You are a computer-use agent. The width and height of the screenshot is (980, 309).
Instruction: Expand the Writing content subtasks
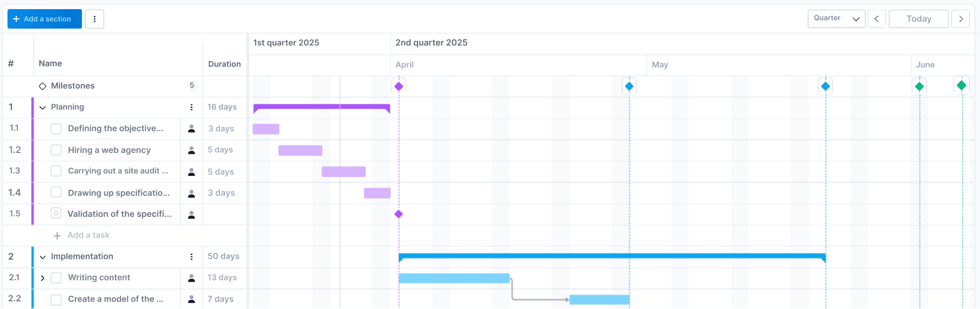43,278
